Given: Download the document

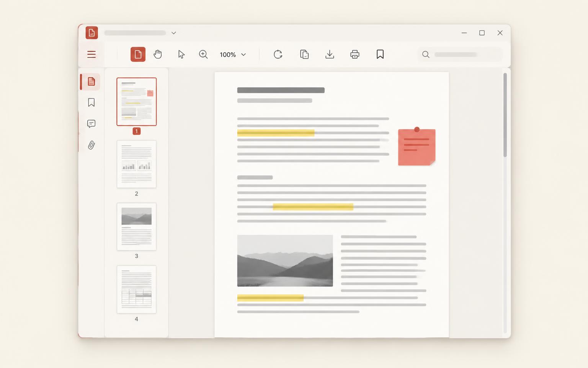Looking at the screenshot, I should (330, 54).
